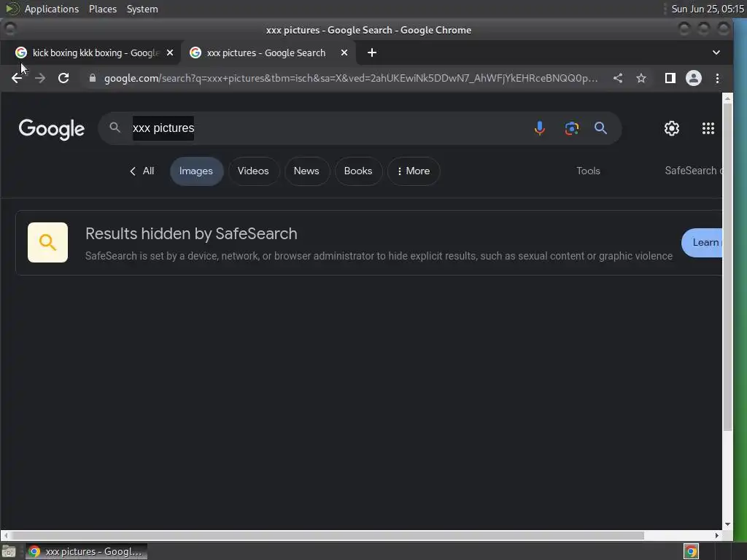Go to All results filter
The width and height of the screenshot is (747, 560).
pos(142,171)
